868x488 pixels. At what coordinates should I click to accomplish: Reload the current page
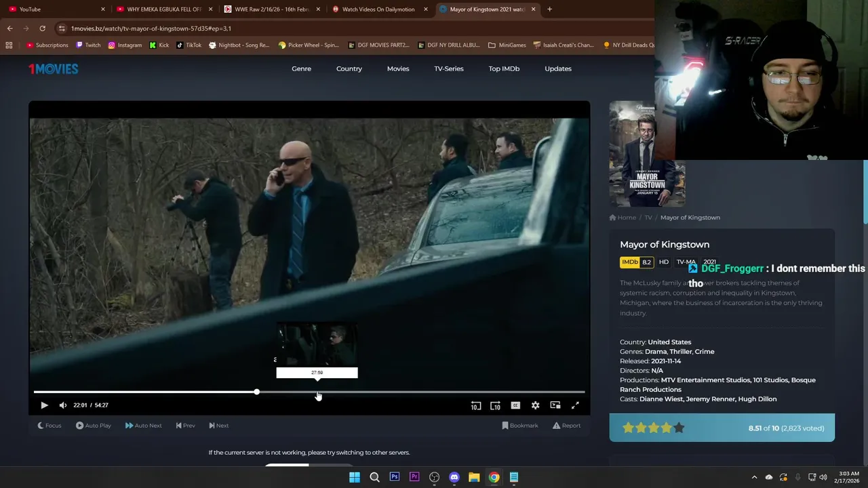42,28
